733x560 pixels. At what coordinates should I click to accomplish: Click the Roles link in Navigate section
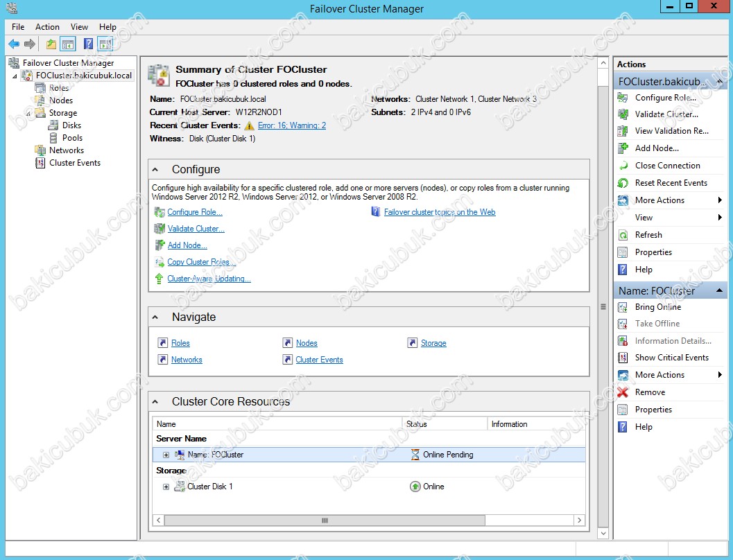coord(180,343)
